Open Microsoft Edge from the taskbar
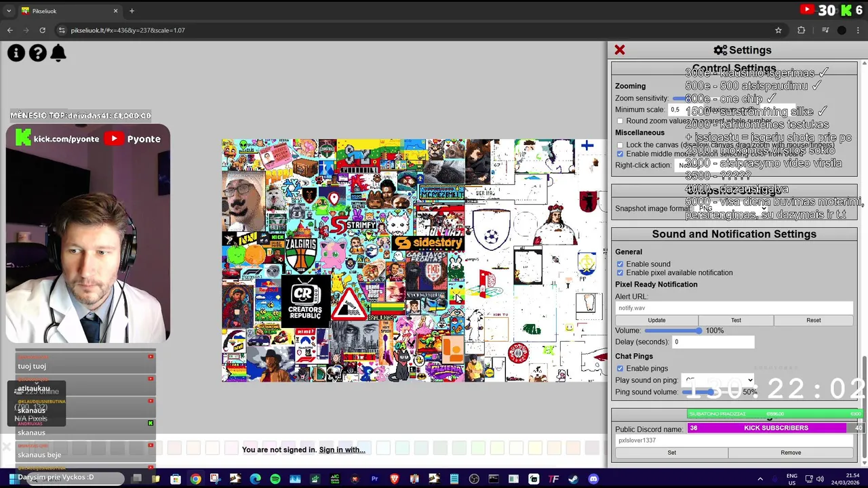868x488 pixels. (x=255, y=479)
